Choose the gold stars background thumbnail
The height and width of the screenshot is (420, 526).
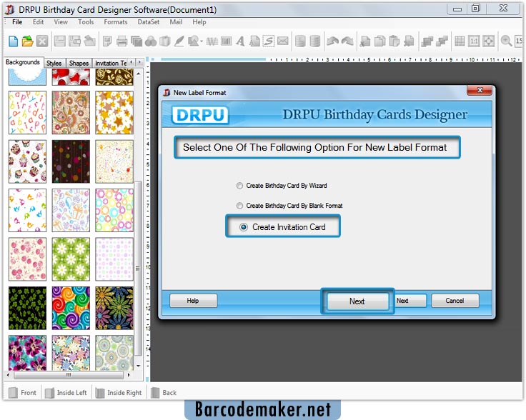coord(114,113)
